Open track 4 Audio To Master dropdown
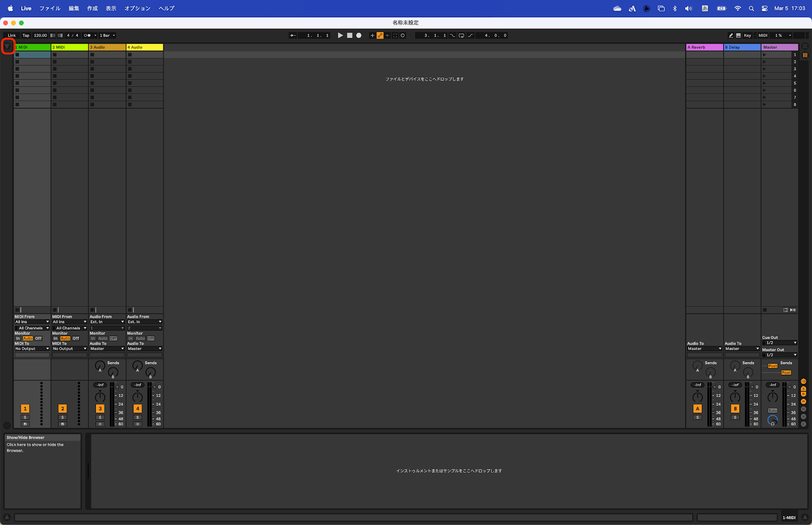Screen dimensions: 812x525 [145, 349]
